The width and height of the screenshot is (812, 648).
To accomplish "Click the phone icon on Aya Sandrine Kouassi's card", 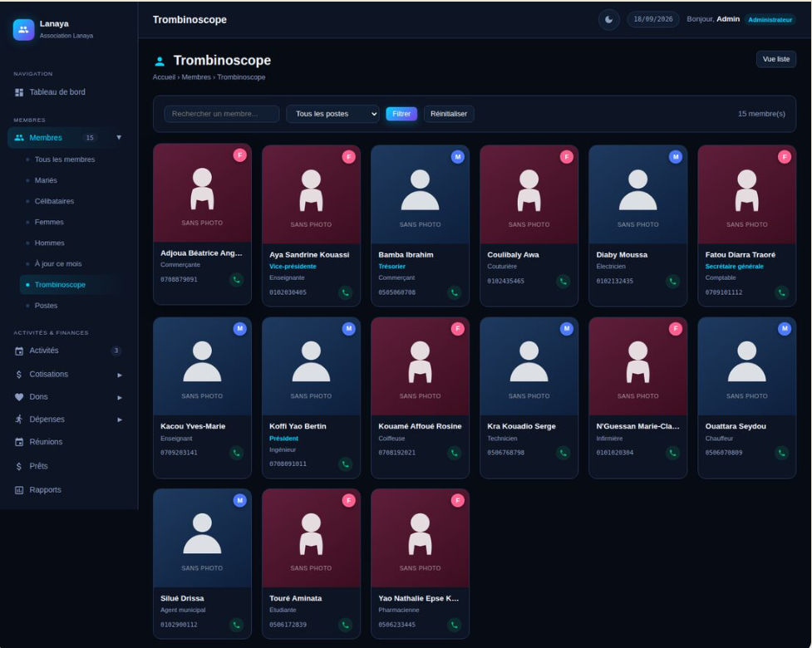I will [x=346, y=292].
